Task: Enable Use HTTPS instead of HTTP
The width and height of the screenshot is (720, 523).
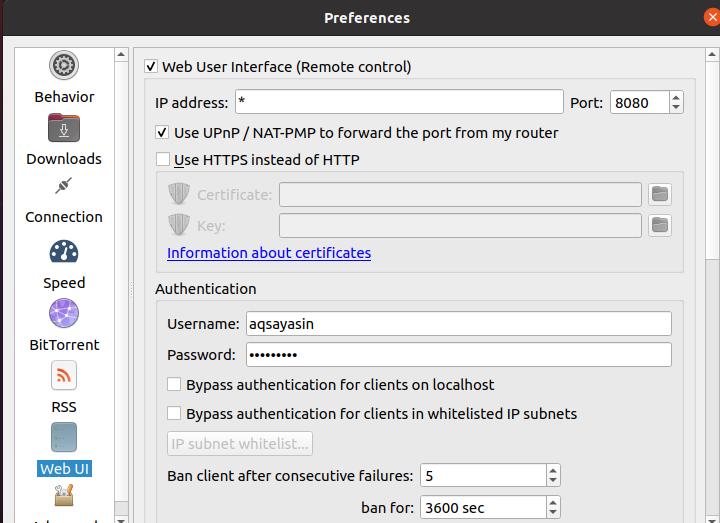Action: pos(163,160)
